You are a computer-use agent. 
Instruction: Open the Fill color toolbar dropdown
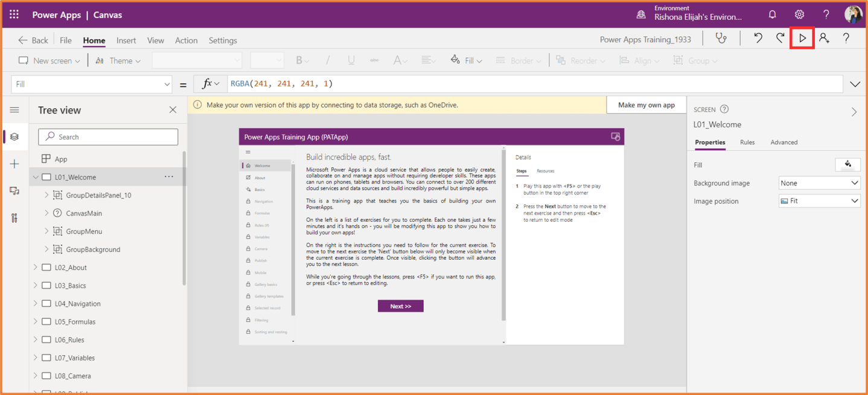466,60
